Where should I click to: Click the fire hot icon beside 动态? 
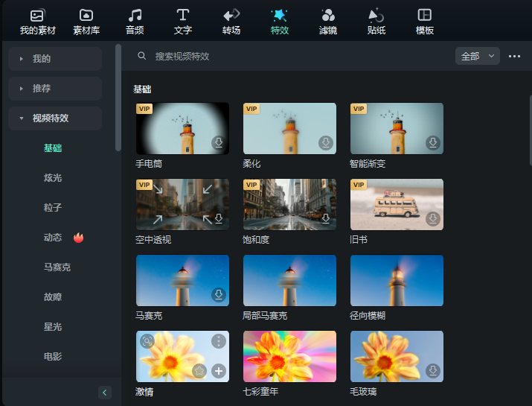78,238
